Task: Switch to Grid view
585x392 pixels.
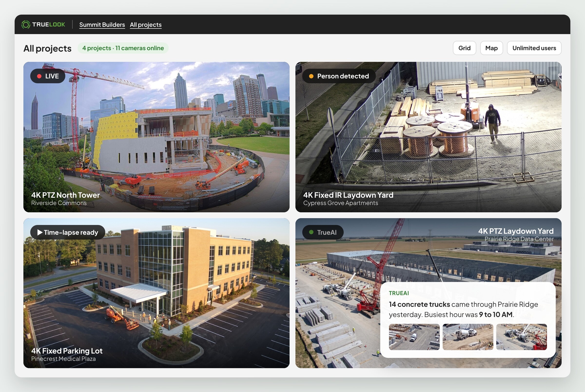Action: pyautogui.click(x=464, y=48)
